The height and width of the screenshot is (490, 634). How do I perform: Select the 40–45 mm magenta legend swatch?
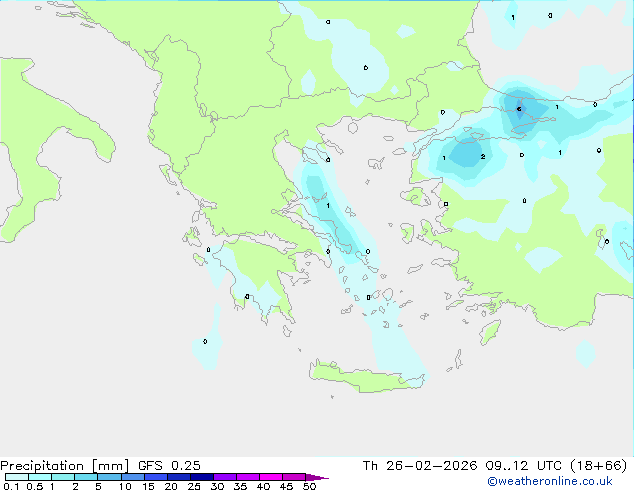click(x=271, y=477)
